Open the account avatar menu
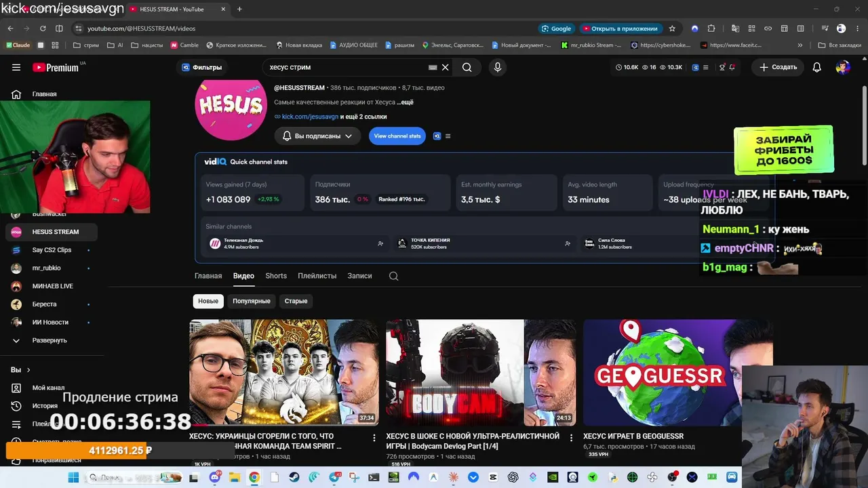The image size is (868, 488). pos(843,67)
